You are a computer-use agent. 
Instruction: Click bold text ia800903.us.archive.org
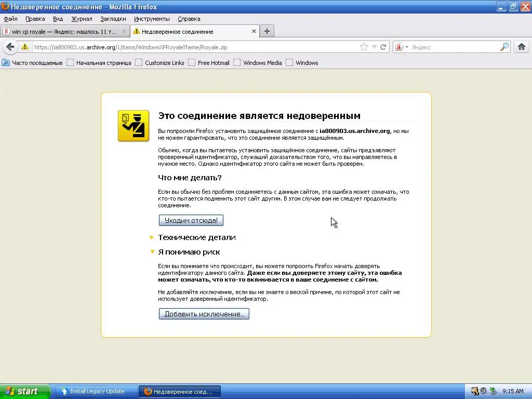click(x=355, y=131)
